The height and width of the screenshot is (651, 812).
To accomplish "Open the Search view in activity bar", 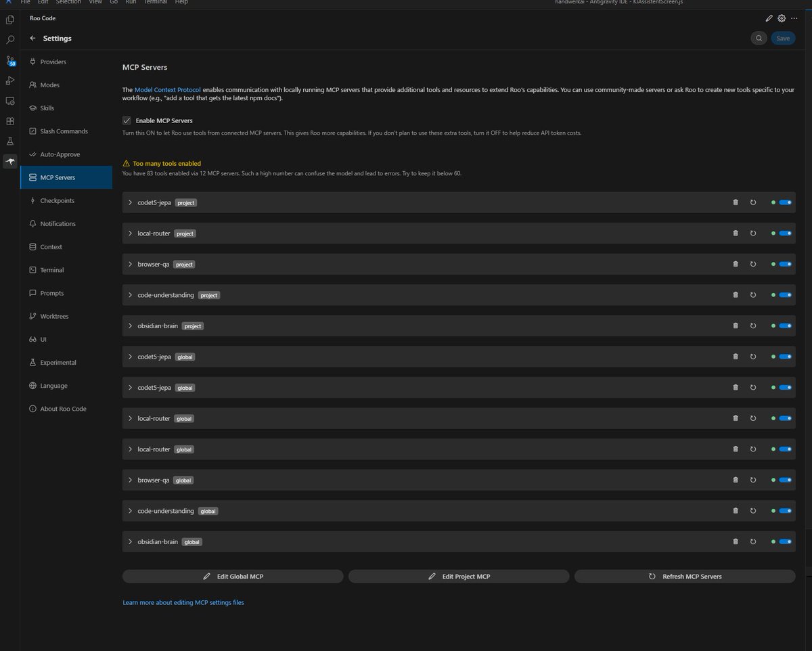I will 10,40.
